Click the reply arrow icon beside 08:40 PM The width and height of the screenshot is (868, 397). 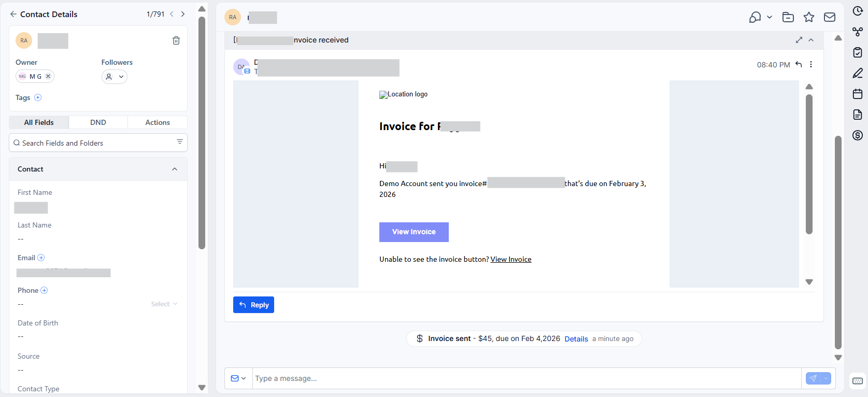pos(799,65)
